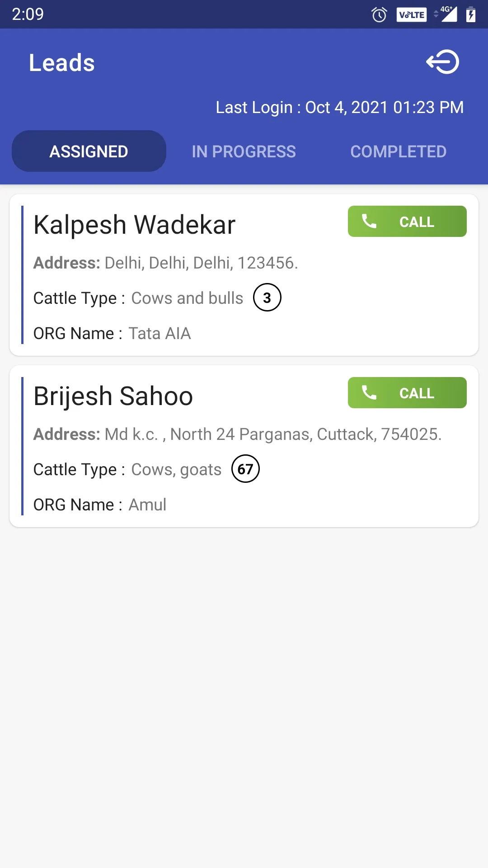
Task: Tap the VoLTE status bar indicator
Action: coord(411,14)
